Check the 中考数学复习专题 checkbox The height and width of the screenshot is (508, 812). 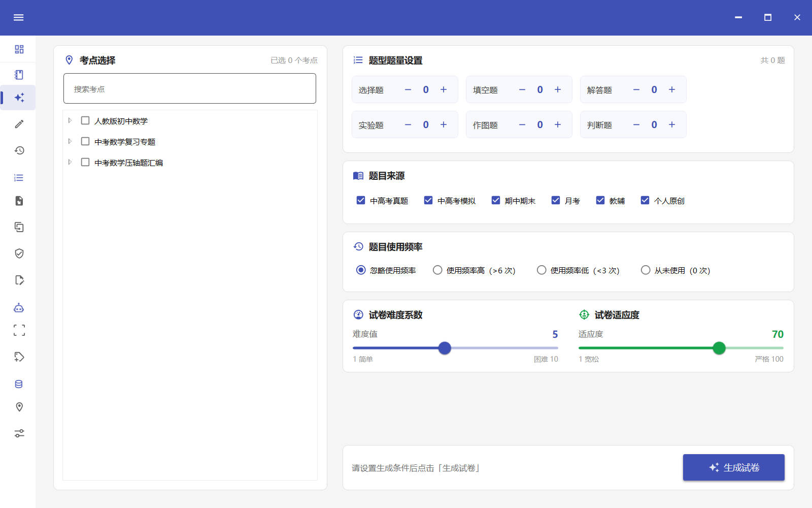[85, 141]
